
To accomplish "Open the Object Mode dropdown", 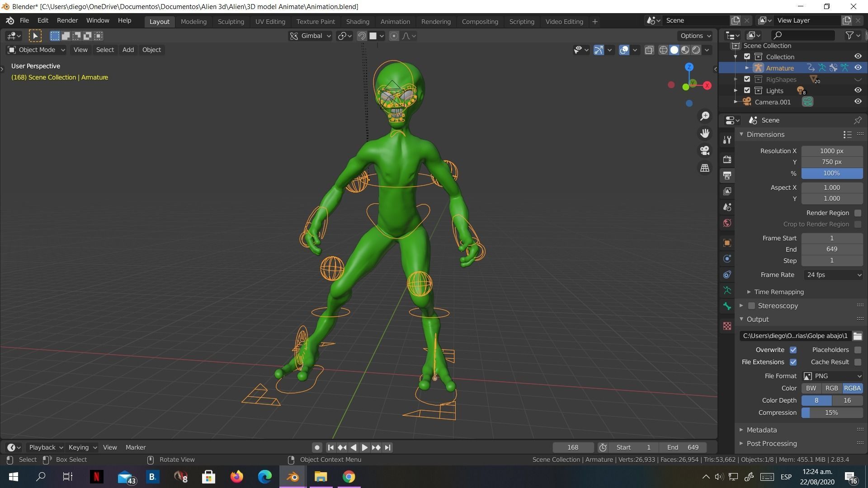I will click(x=36, y=50).
